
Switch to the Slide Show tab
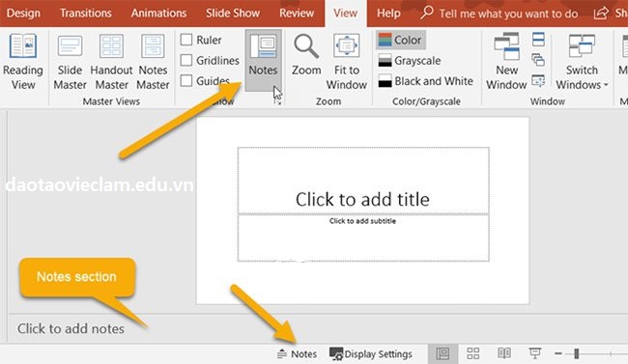pyautogui.click(x=233, y=14)
